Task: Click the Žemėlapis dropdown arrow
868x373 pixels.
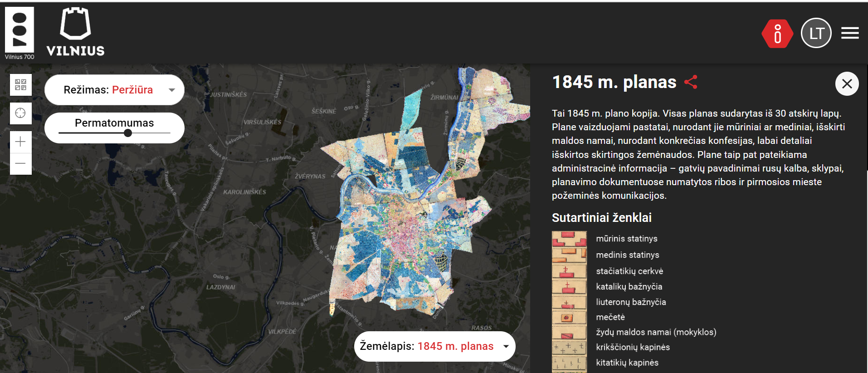Action: 506,346
